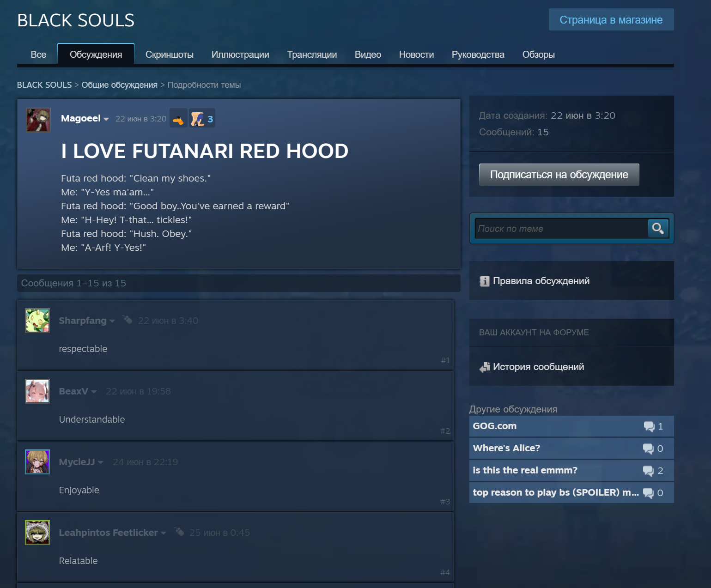Click the thread title 'I LOVE FUTANARI RED HOOD'

tap(205, 151)
